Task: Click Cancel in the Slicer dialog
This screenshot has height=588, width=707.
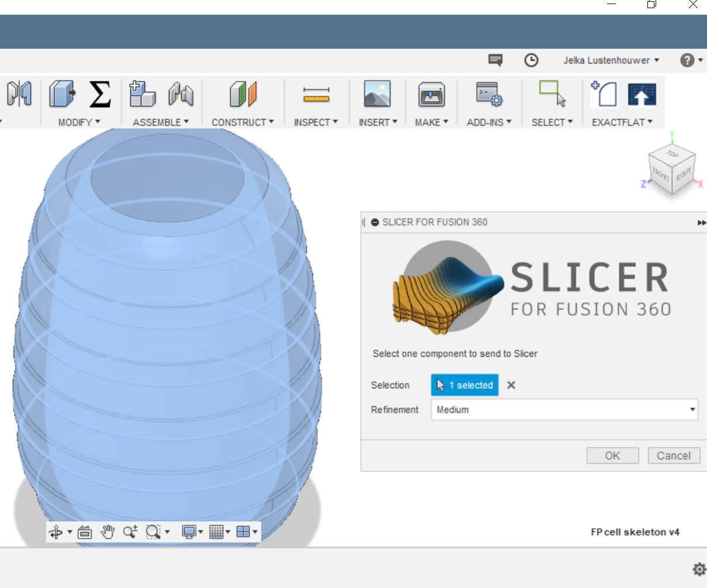Action: pos(674,456)
